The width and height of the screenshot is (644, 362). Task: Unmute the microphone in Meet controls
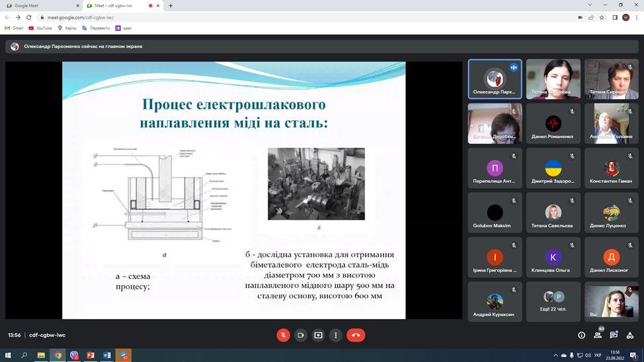point(283,336)
